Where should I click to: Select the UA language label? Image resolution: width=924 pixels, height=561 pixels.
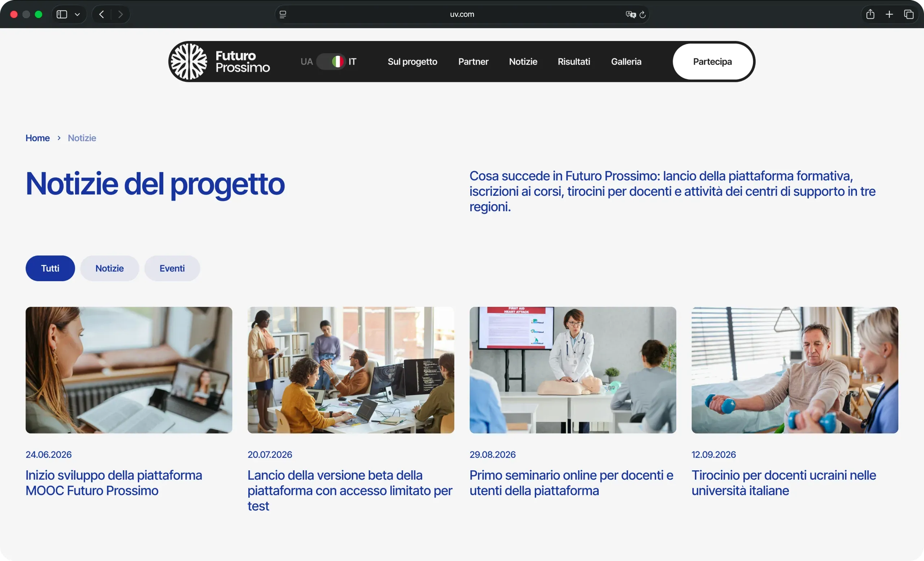(306, 61)
